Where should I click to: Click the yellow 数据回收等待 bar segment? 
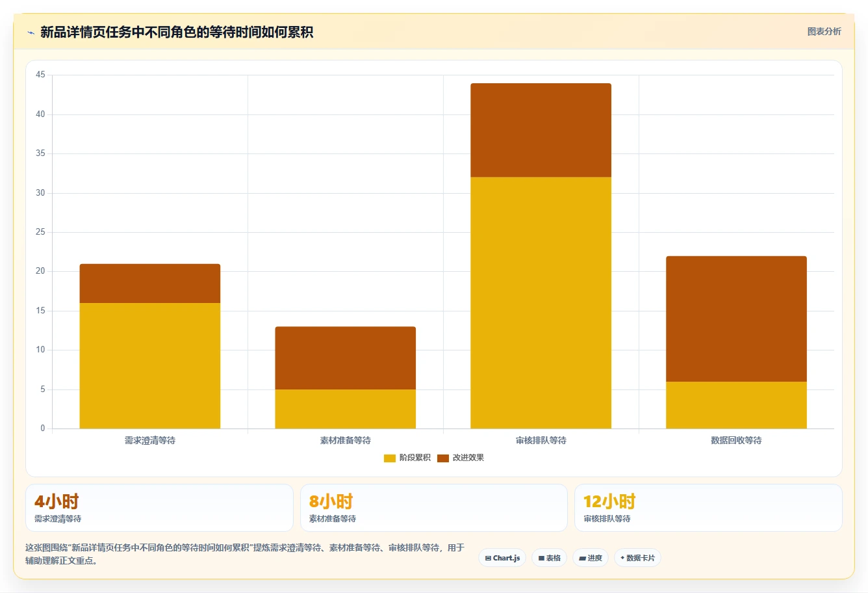[x=737, y=405]
